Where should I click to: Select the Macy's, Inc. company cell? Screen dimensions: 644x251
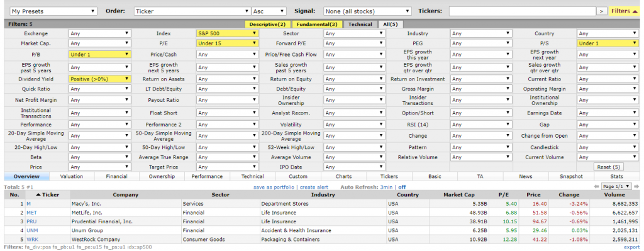(x=126, y=203)
